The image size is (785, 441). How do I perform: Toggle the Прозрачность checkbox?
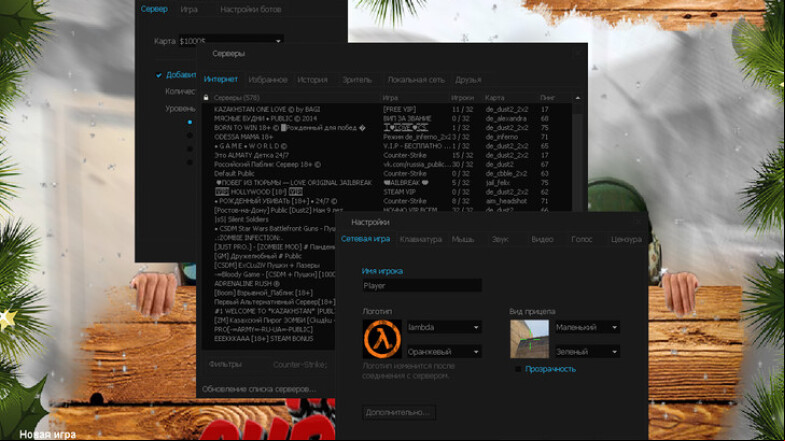518,369
